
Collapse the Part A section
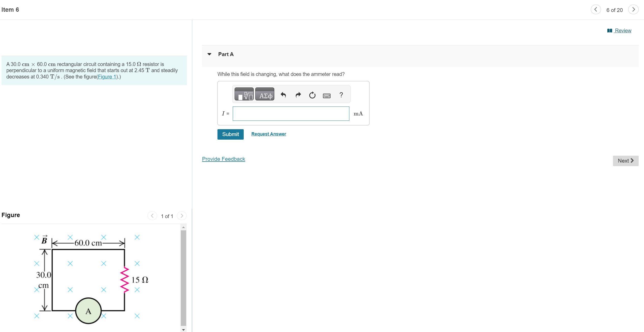209,54
